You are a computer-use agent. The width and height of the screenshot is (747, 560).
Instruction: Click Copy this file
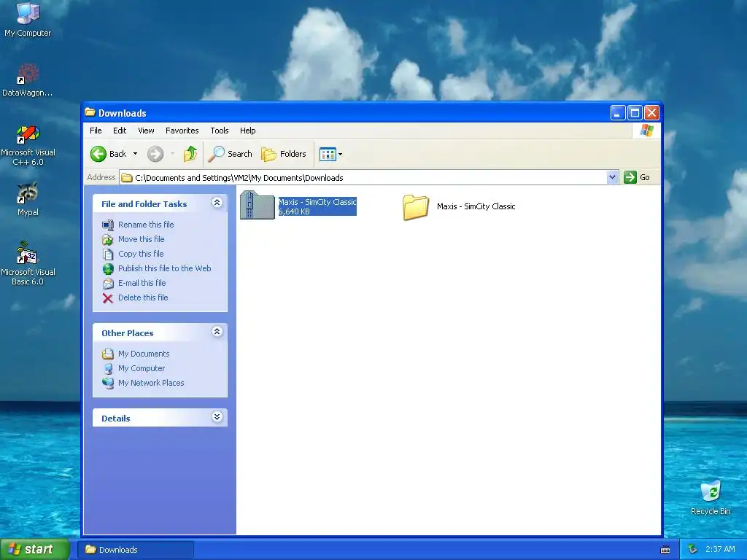pos(141,254)
